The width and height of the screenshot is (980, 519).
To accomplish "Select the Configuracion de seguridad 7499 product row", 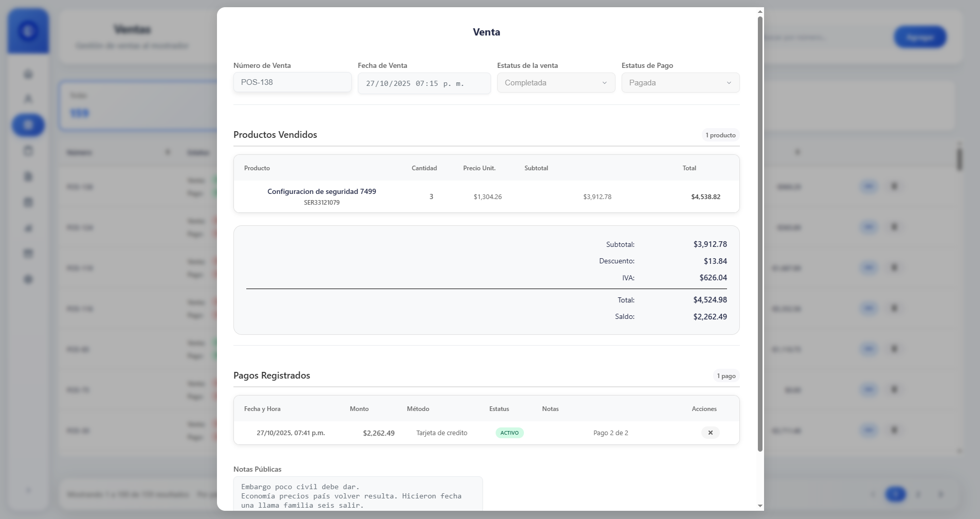I will 486,196.
